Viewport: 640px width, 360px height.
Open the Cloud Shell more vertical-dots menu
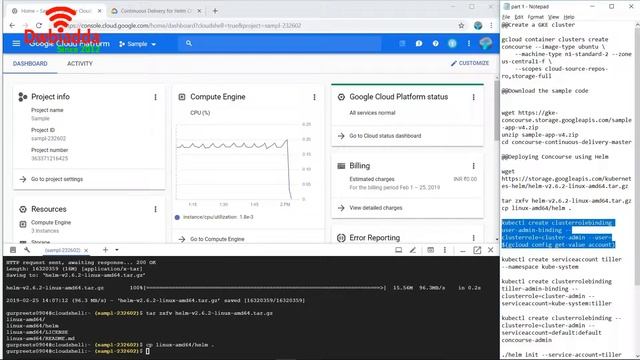coord(445,250)
